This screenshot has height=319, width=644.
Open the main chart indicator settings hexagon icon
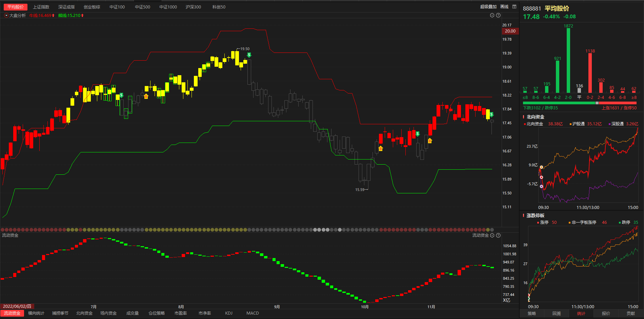pos(492,15)
